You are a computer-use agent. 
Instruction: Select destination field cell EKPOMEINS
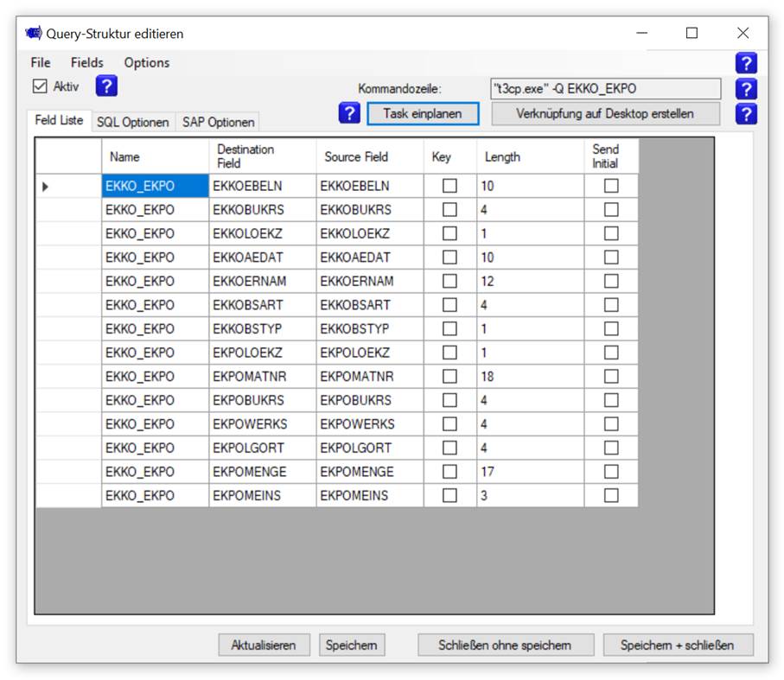(x=263, y=496)
